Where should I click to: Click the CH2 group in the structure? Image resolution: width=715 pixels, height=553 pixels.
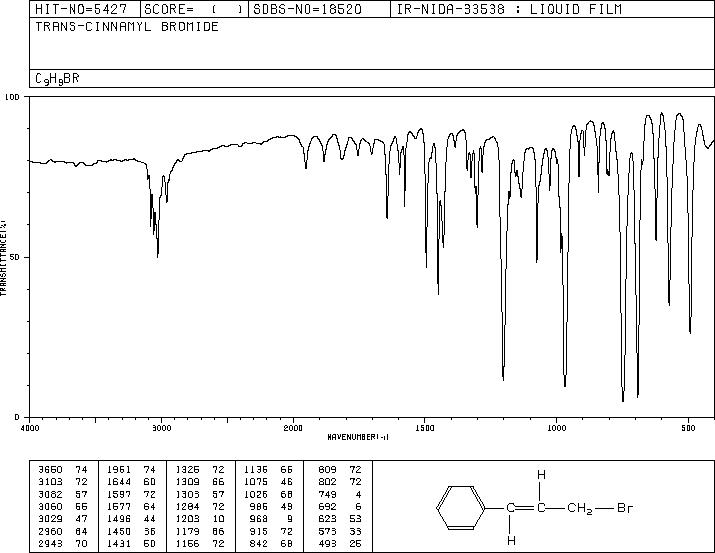pyautogui.click(x=580, y=508)
